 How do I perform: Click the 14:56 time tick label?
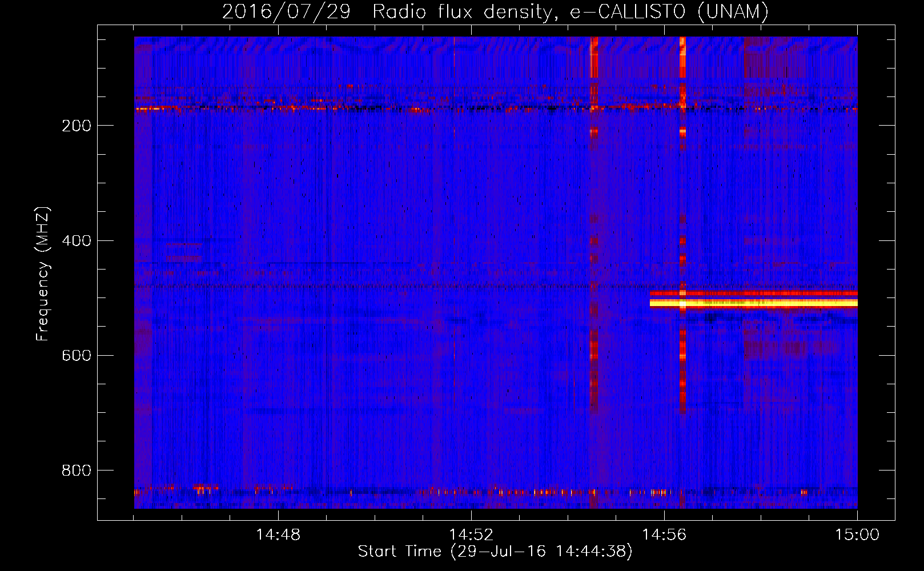click(x=664, y=535)
